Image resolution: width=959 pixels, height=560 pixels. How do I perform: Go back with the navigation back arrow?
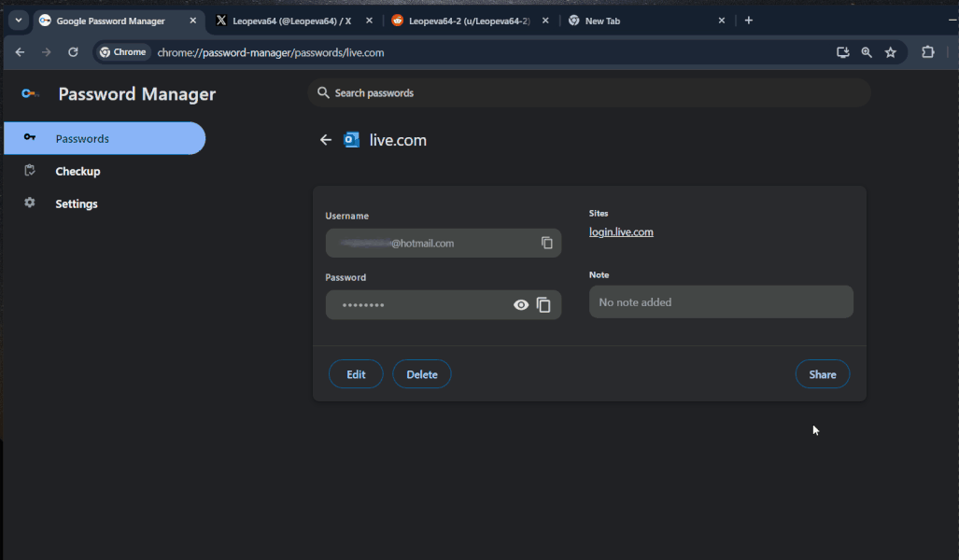click(x=20, y=52)
